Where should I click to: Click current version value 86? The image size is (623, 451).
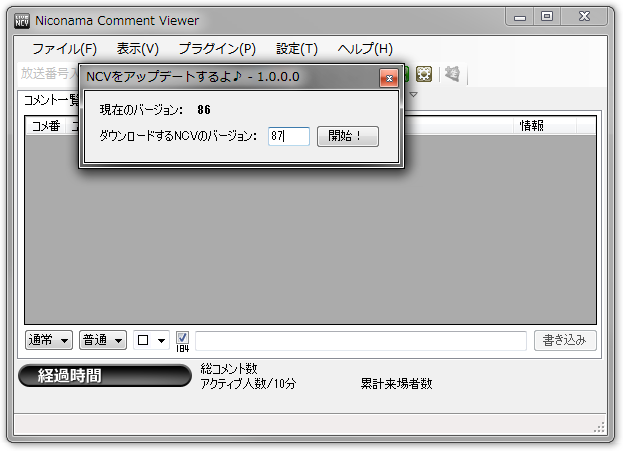pos(204,110)
